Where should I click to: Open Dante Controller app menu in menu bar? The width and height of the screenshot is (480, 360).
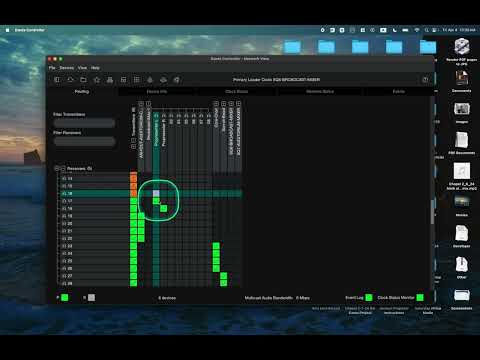coord(29,30)
